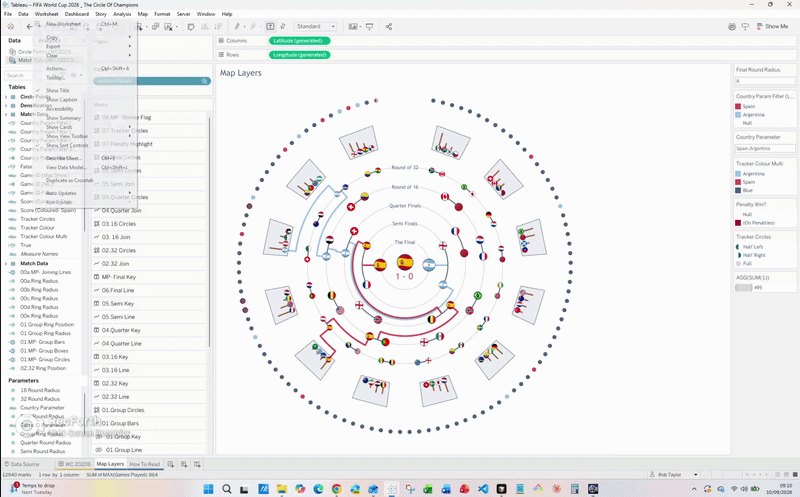Open the 01.Group Circles marks layer
The width and height of the screenshot is (800, 497).
(x=149, y=410)
